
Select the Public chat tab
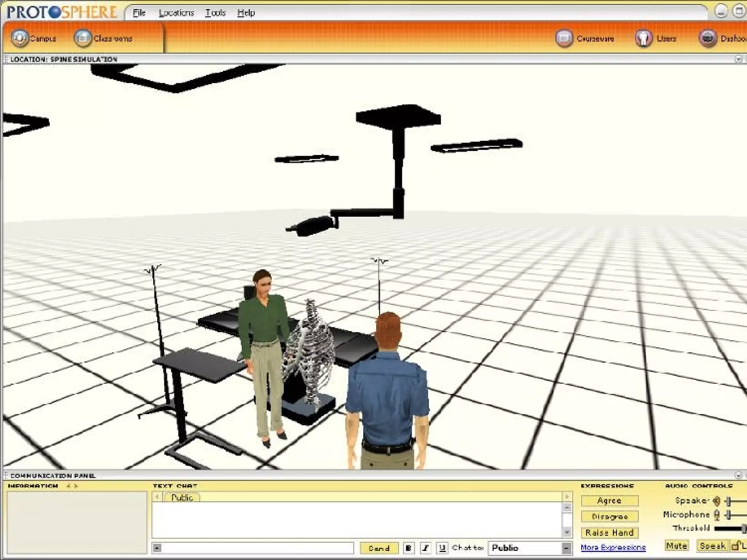(x=182, y=498)
